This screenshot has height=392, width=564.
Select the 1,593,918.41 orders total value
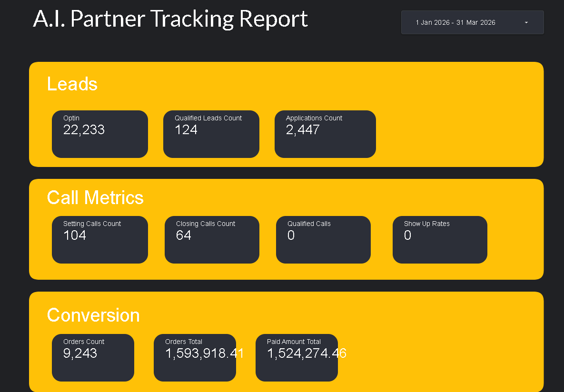point(205,353)
